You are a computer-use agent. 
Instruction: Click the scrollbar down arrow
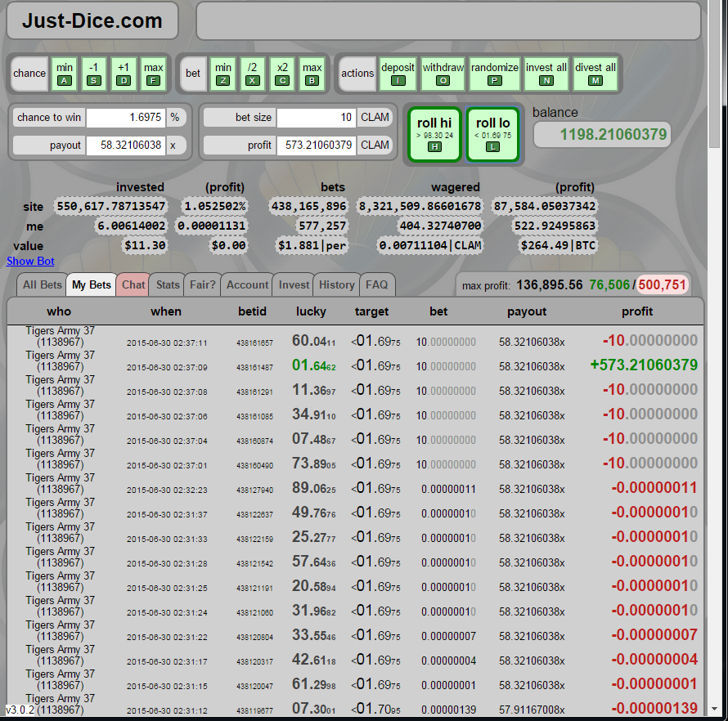[715, 709]
